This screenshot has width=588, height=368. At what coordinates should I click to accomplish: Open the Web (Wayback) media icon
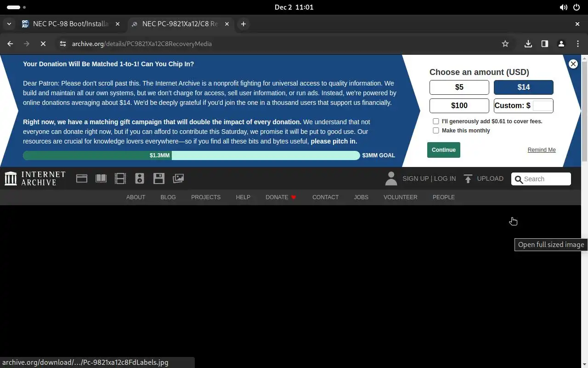(x=82, y=178)
